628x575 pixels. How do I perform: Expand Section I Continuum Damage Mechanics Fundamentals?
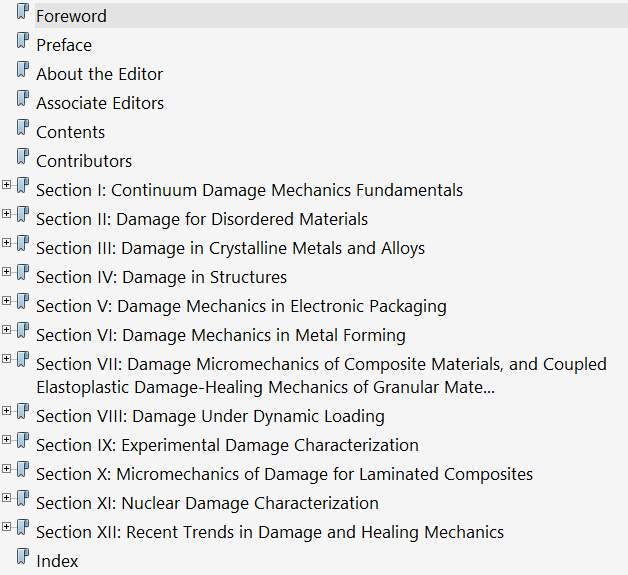tap(7, 185)
